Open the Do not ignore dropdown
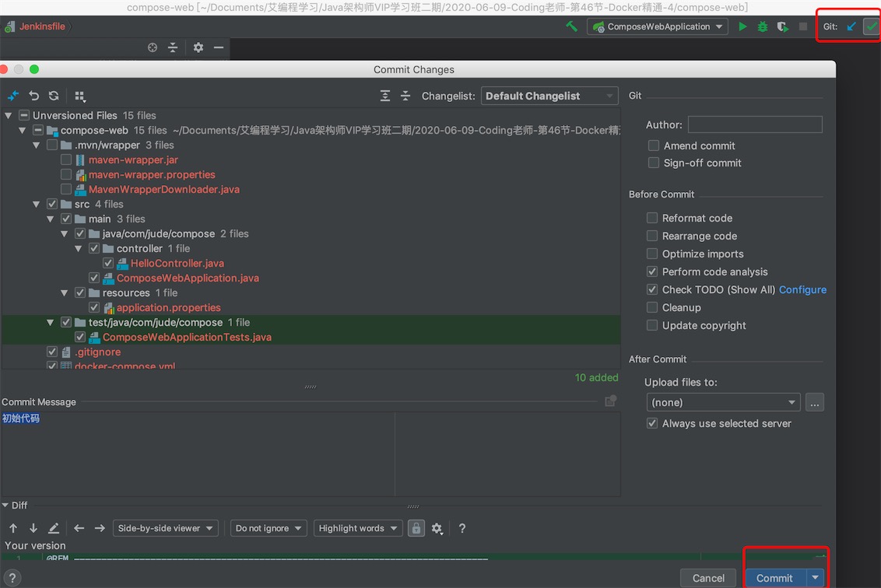The image size is (881, 588). pyautogui.click(x=269, y=528)
